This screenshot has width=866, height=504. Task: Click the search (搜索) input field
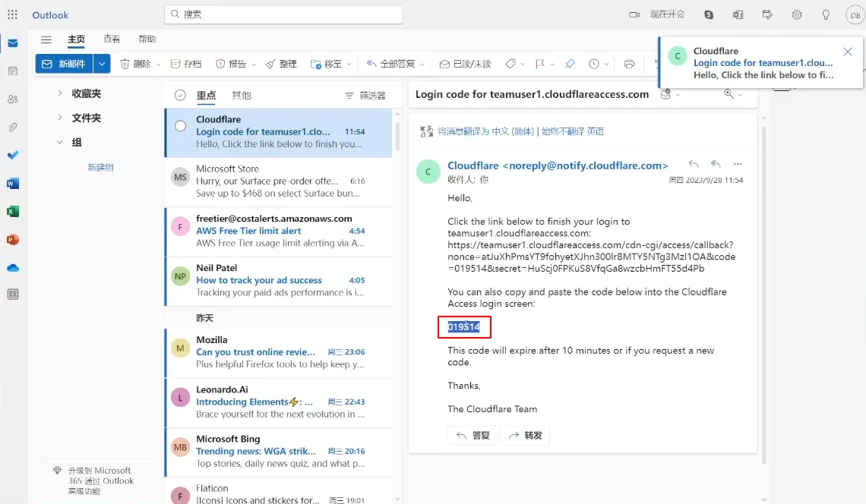pos(283,14)
